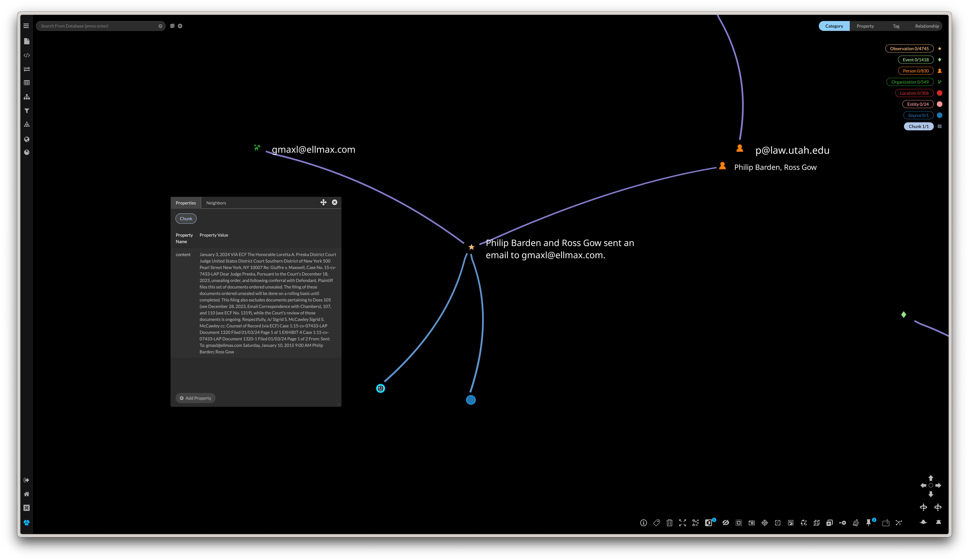Viewport: 969px width, 560px height.
Task: Click the add-node plus-circle toolbar icon
Action: tap(842, 523)
